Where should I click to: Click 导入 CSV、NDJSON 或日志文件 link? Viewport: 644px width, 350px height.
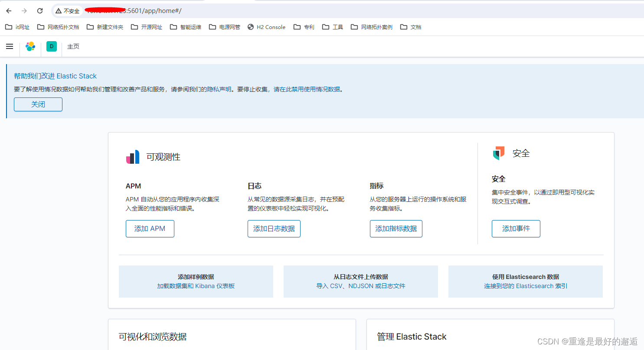361,286
